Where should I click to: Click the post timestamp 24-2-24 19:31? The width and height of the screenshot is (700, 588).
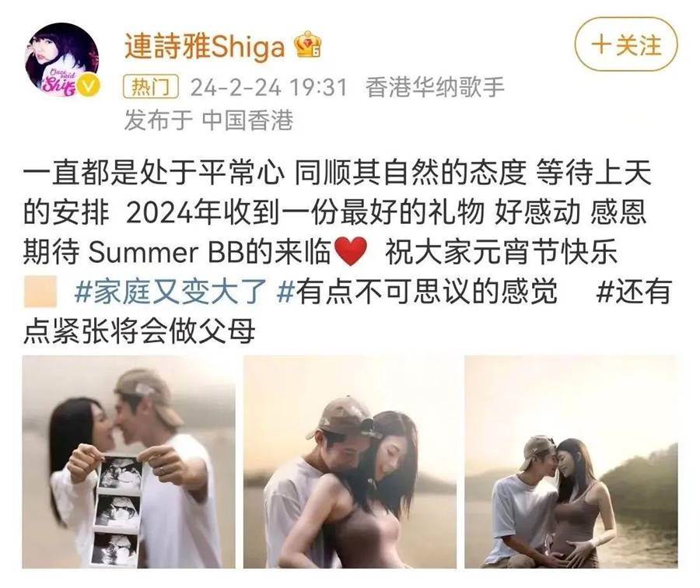coord(269,87)
